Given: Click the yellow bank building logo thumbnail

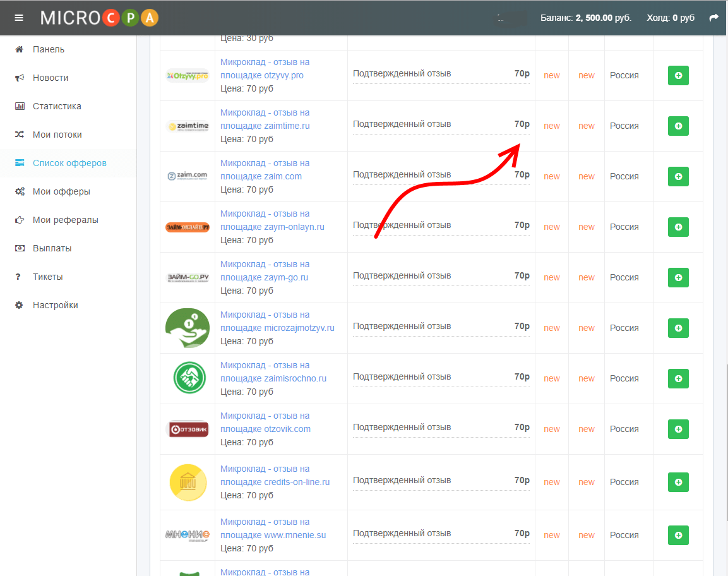Looking at the screenshot, I should point(188,482).
